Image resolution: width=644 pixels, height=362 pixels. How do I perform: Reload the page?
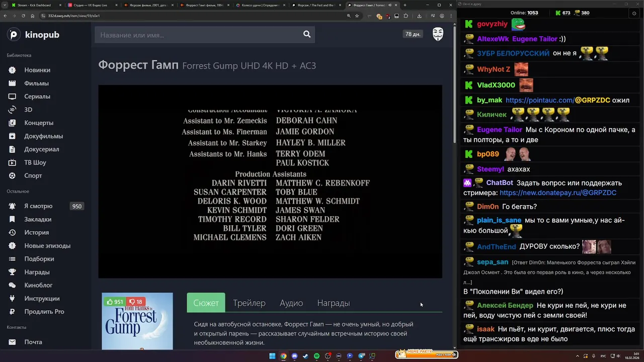tap(24, 16)
